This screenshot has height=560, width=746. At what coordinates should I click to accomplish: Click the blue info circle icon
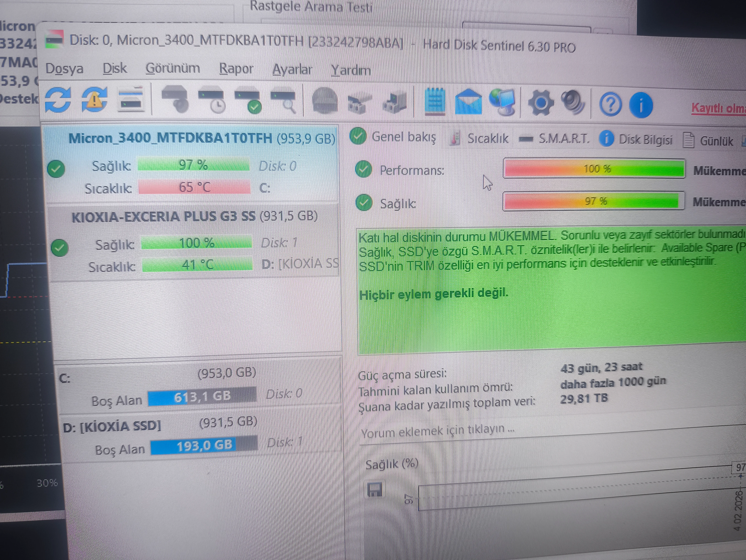[641, 105]
